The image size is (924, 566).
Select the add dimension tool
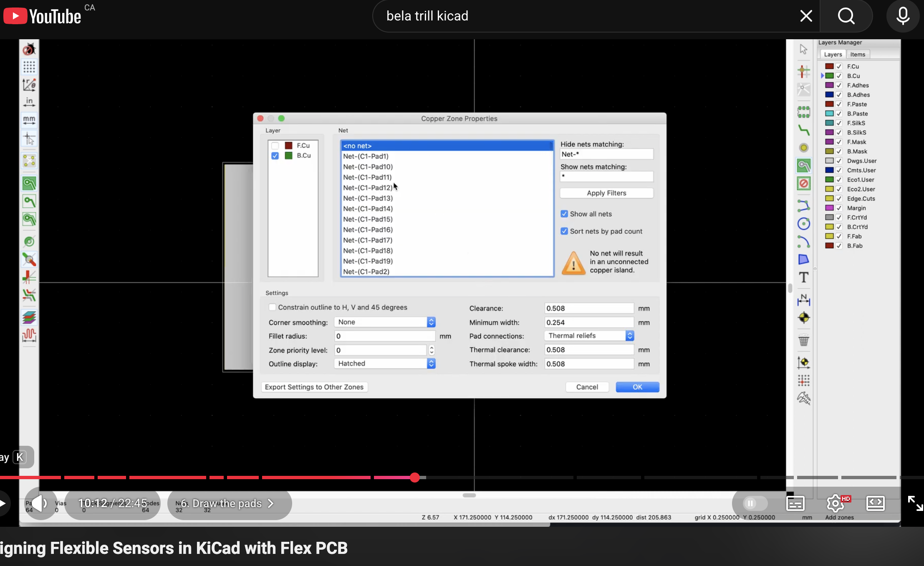[x=803, y=300]
